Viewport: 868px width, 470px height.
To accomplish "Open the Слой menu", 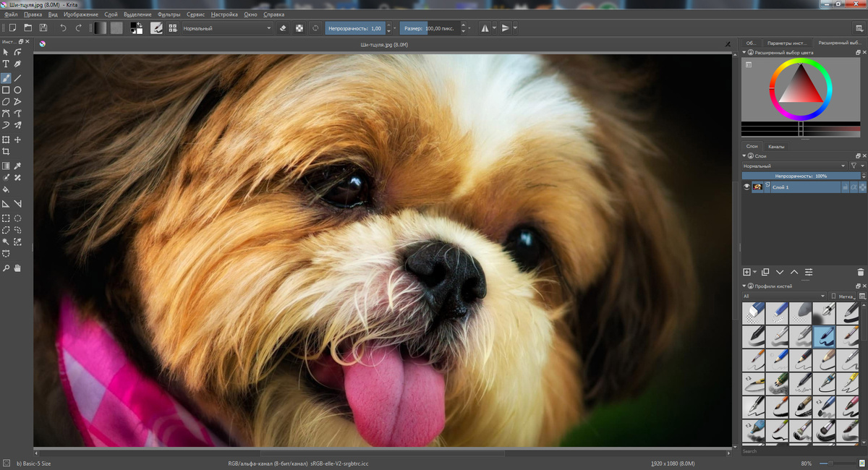I will (111, 14).
